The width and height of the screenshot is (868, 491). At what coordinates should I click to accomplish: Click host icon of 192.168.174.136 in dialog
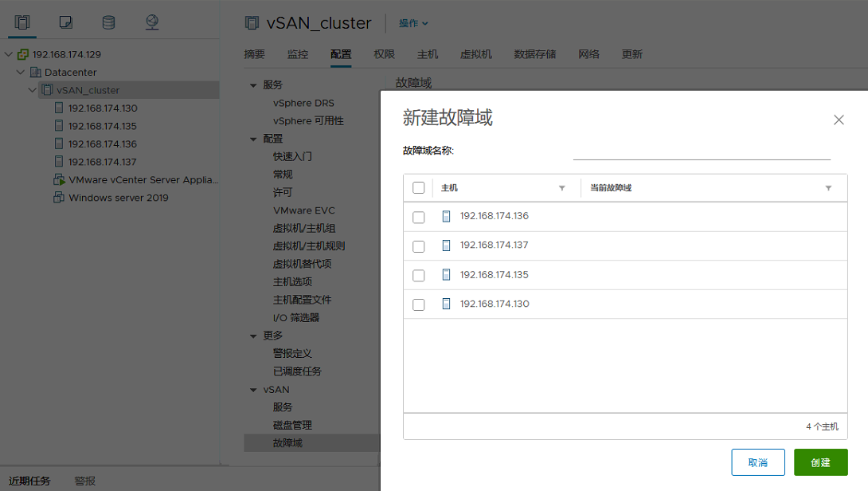coord(446,216)
